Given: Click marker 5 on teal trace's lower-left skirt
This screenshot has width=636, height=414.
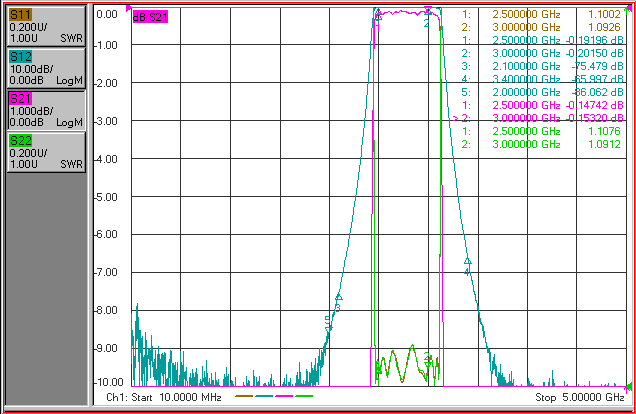Looking at the screenshot, I should [x=328, y=326].
